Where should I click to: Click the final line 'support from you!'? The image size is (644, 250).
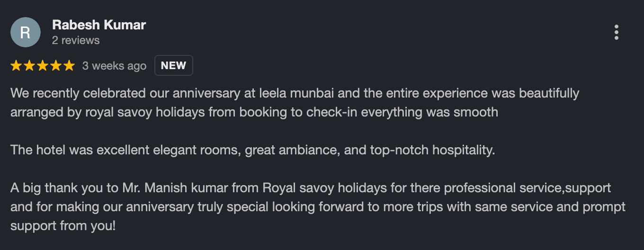63,226
